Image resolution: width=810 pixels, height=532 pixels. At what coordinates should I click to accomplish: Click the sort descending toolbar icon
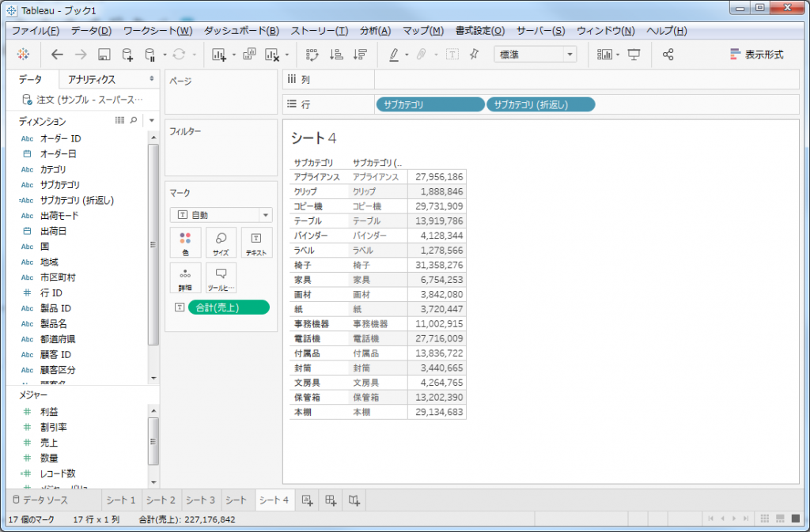pos(360,55)
